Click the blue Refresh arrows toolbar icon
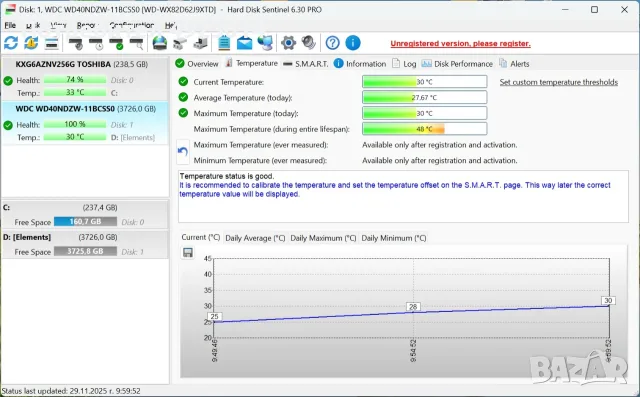This screenshot has height=397, width=640. point(11,43)
